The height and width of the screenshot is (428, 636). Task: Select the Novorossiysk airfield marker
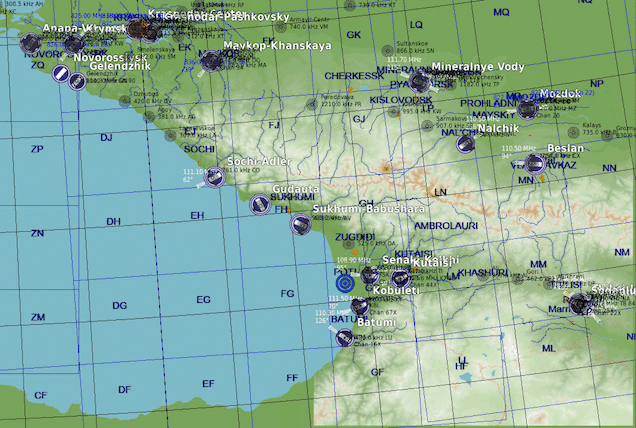pos(61,73)
